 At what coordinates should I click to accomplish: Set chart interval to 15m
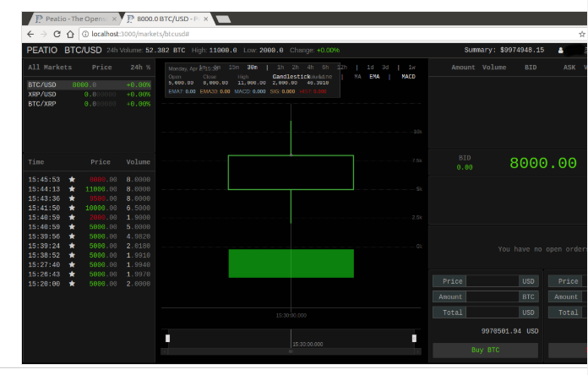tap(234, 68)
